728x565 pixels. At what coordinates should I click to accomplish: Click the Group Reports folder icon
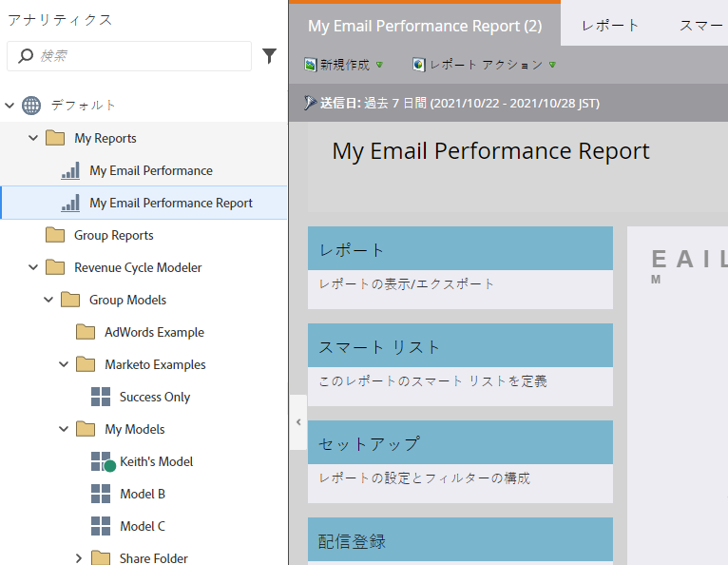55,235
